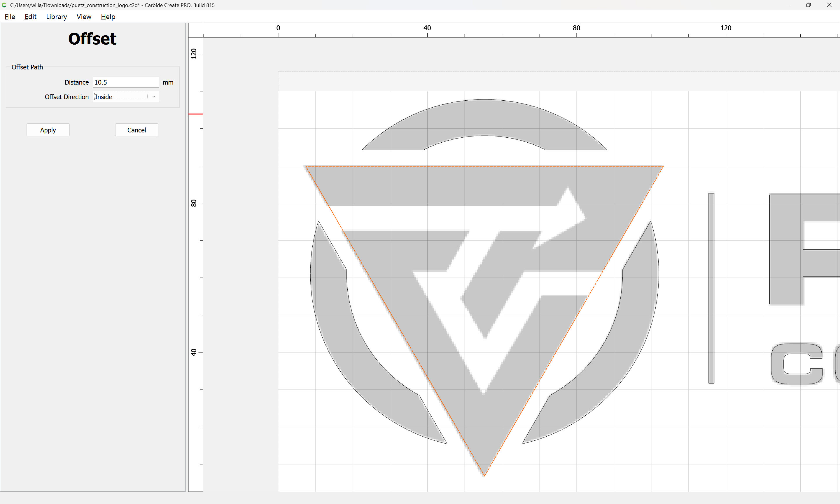Screen dimensions: 840x504
Task: Minimize the Carbide Create window
Action: [x=788, y=5]
